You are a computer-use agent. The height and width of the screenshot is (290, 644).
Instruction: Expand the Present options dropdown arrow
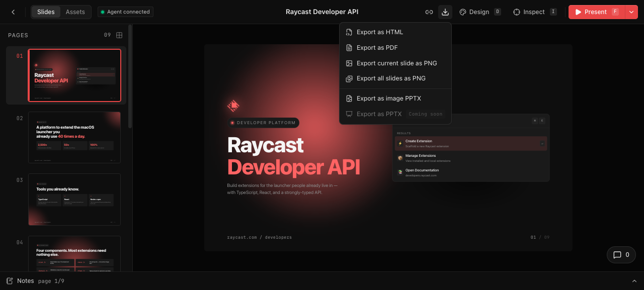(x=631, y=12)
